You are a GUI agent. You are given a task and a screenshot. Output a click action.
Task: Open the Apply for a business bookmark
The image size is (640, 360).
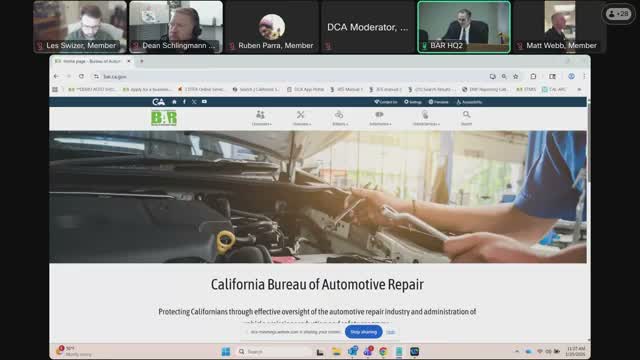point(147,89)
